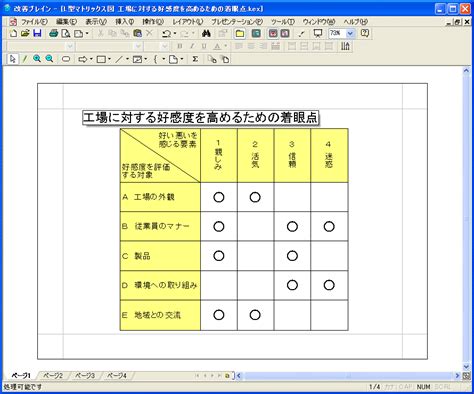
Task: Select the arrow pointer selection tool
Action: click(x=13, y=59)
